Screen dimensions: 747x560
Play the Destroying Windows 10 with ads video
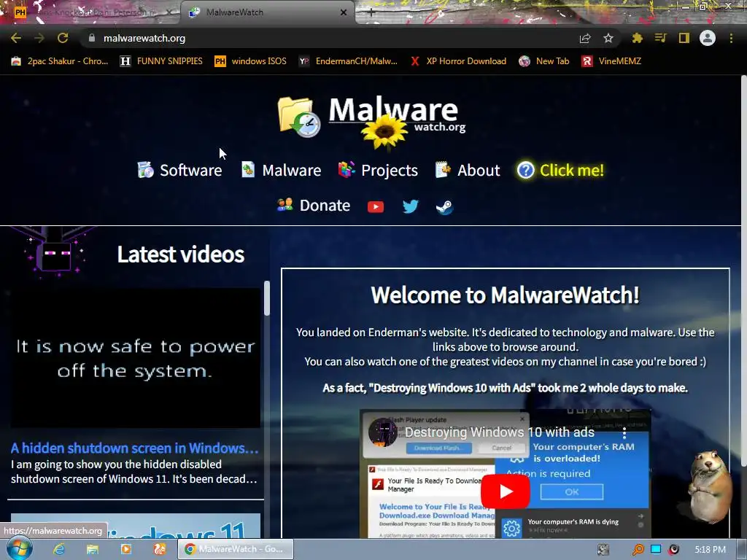tap(506, 491)
